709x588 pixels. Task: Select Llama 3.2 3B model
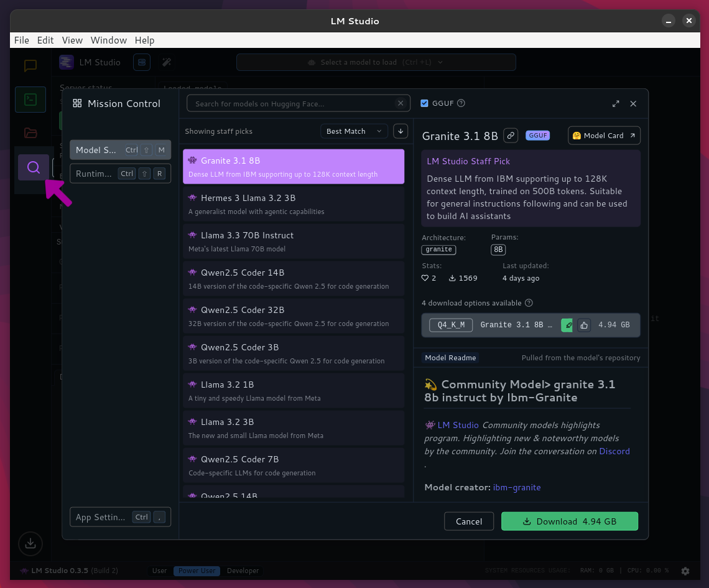pyautogui.click(x=294, y=428)
